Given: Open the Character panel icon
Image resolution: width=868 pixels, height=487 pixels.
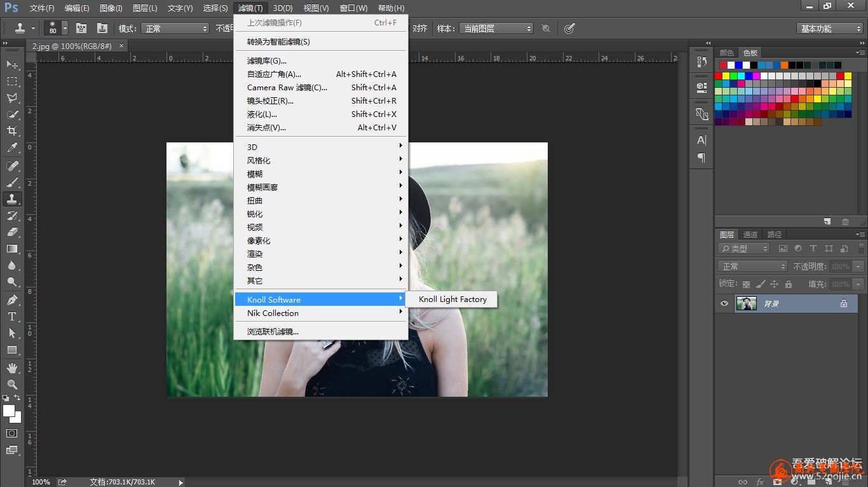Looking at the screenshot, I should (702, 140).
